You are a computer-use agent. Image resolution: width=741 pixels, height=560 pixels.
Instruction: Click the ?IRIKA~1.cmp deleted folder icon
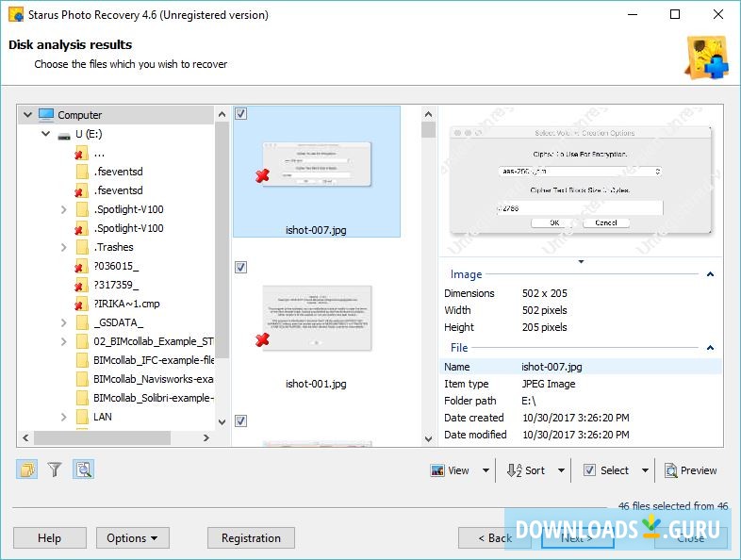coord(81,305)
